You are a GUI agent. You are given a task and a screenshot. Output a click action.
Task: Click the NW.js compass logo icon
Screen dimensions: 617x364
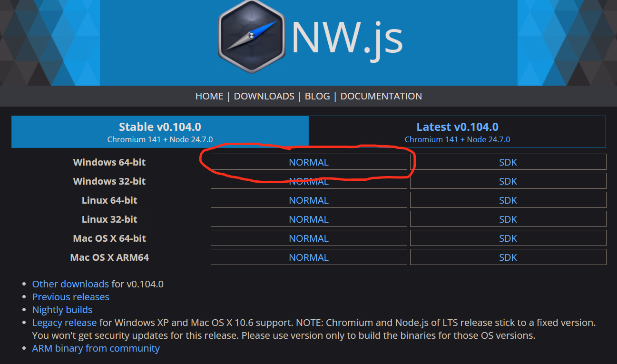251,37
